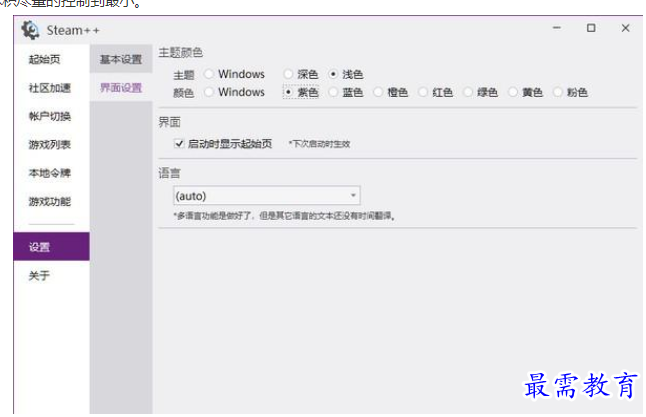The height and width of the screenshot is (417, 646).
Task: Switch to the 界面设置 tab
Action: tap(121, 87)
